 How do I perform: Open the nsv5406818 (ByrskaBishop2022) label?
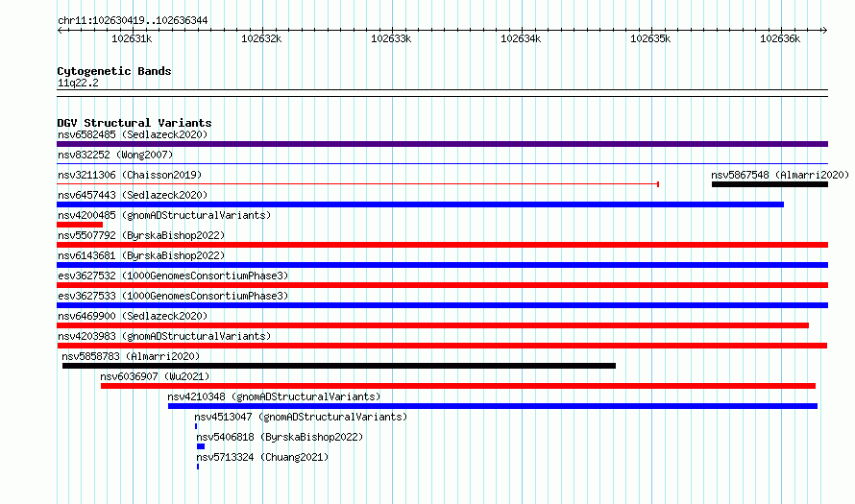point(280,437)
